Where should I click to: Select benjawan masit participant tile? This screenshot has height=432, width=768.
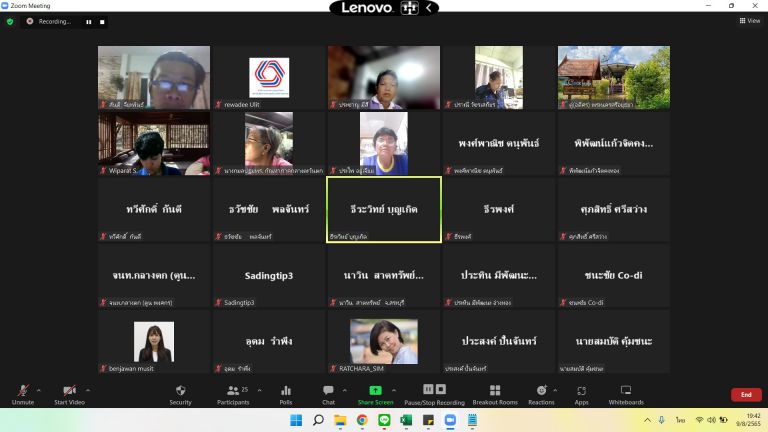point(154,341)
